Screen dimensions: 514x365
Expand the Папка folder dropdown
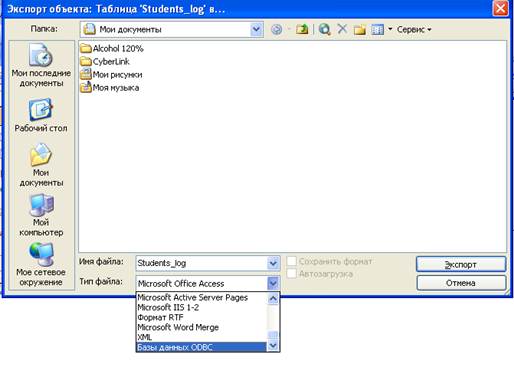tap(256, 29)
